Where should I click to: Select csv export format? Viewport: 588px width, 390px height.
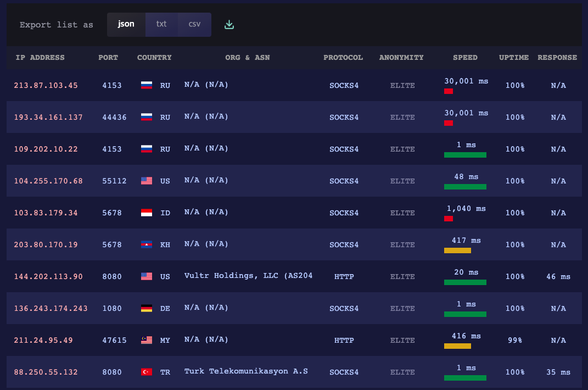tap(194, 24)
